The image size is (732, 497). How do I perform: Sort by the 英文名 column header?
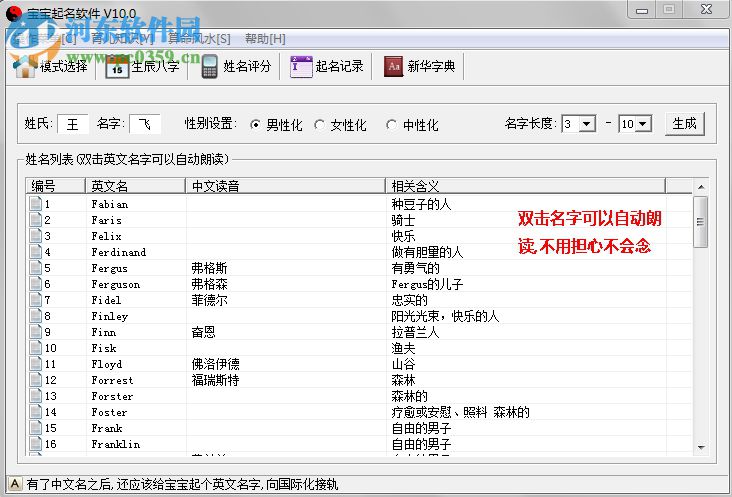click(x=135, y=186)
